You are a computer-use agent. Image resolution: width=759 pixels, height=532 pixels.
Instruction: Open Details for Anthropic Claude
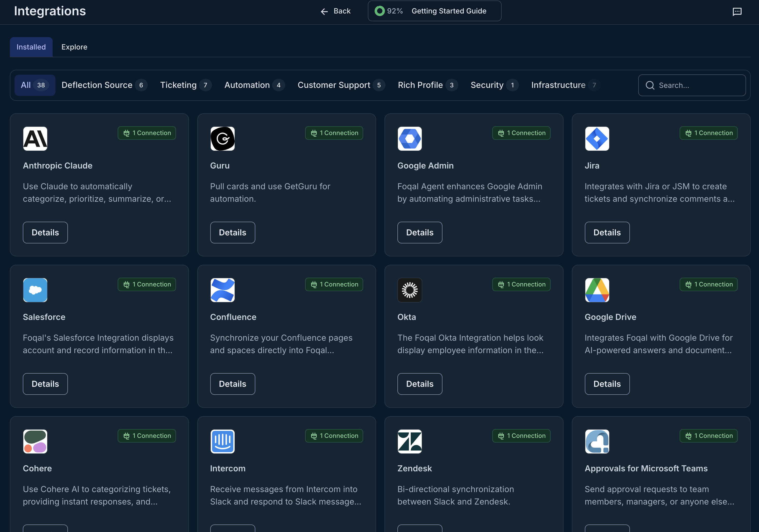(x=45, y=233)
